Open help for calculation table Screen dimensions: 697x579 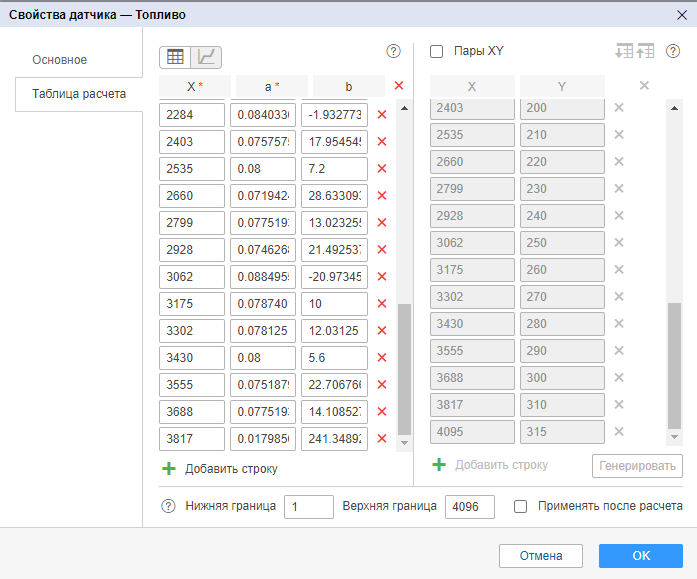(393, 52)
